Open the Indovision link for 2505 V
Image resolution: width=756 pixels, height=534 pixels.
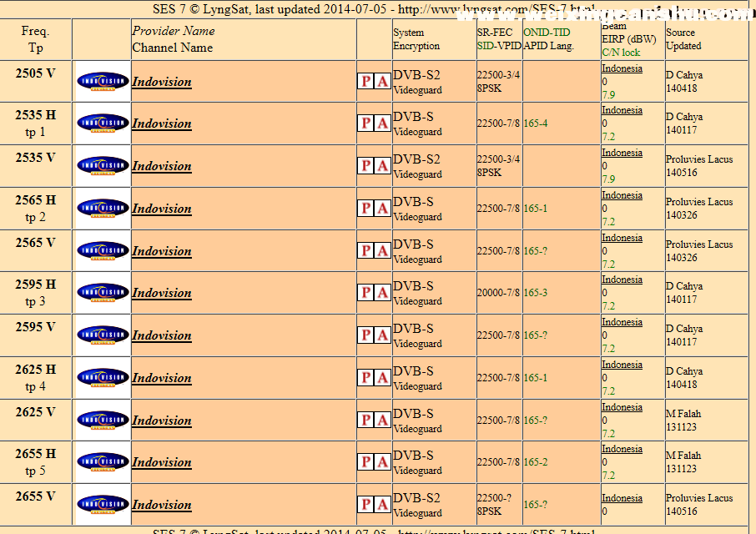pyautogui.click(x=162, y=82)
